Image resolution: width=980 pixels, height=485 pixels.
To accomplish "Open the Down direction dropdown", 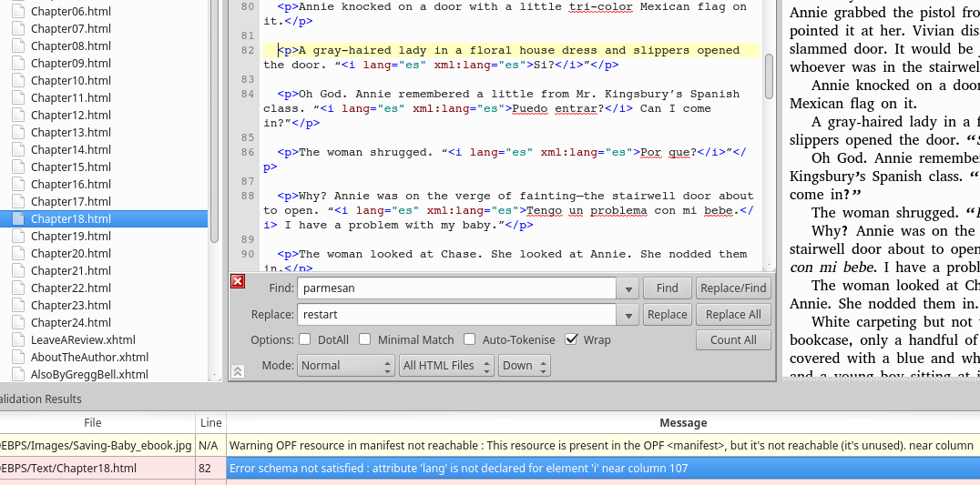I will pyautogui.click(x=524, y=366).
